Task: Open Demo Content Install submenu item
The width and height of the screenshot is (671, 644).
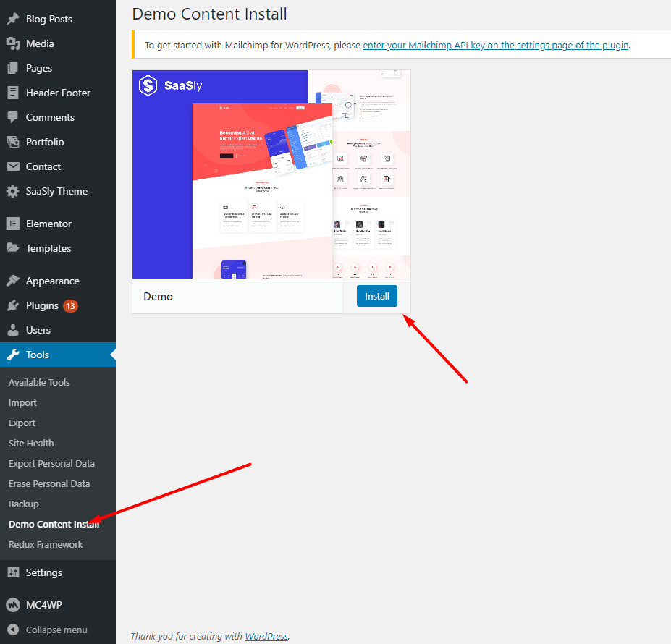Action: click(x=54, y=524)
